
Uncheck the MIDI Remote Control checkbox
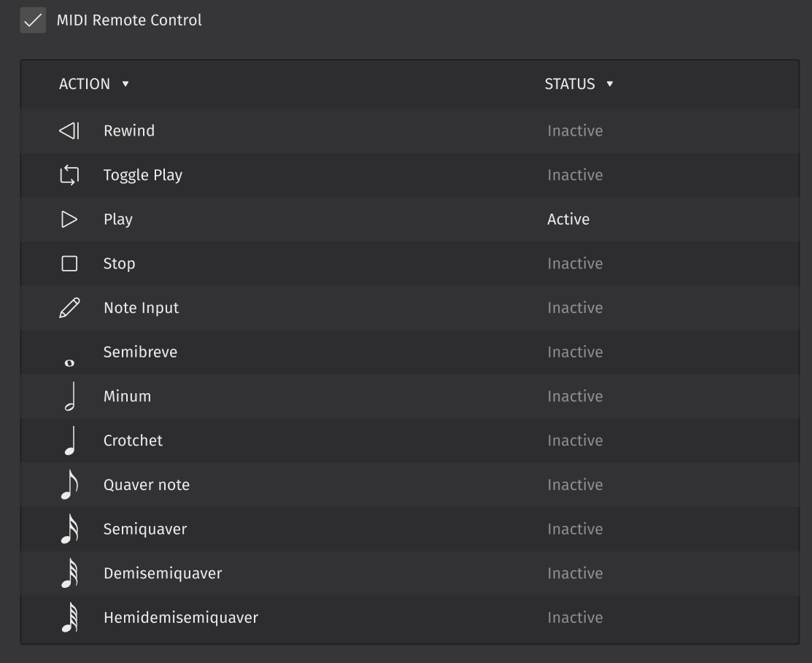[33, 20]
